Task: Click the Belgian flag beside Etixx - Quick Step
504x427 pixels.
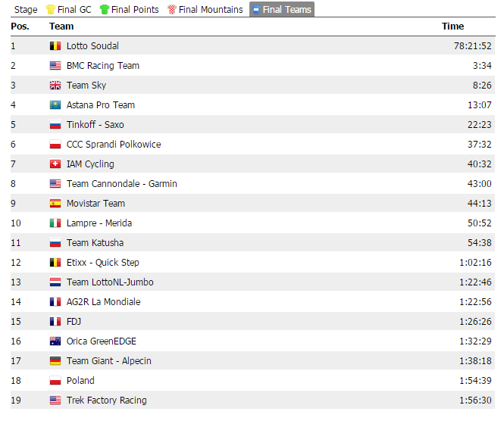Action: pos(55,262)
